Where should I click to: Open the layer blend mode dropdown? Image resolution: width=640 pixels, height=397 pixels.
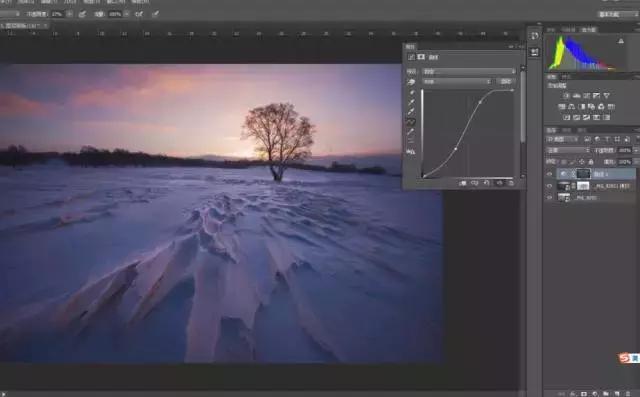[569, 151]
